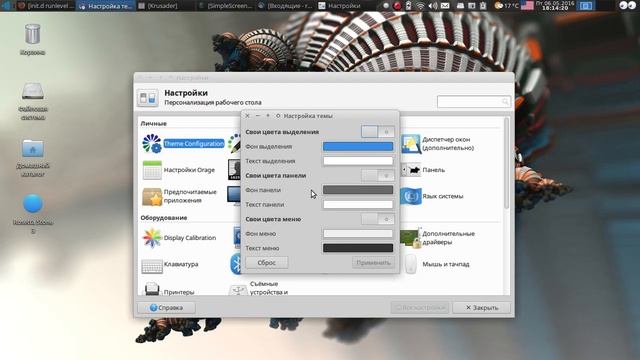
Task: Open Removable Devices (Съёмные устройства) icon
Action: point(238,289)
